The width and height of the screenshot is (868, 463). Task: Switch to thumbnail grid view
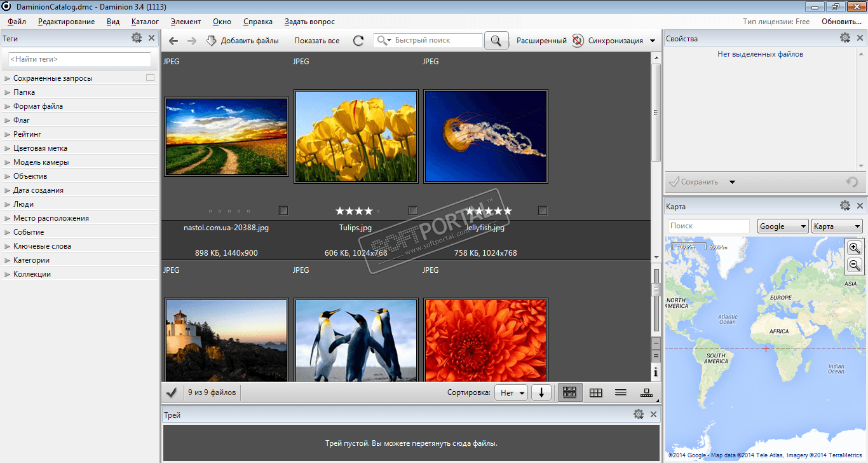[x=570, y=392]
